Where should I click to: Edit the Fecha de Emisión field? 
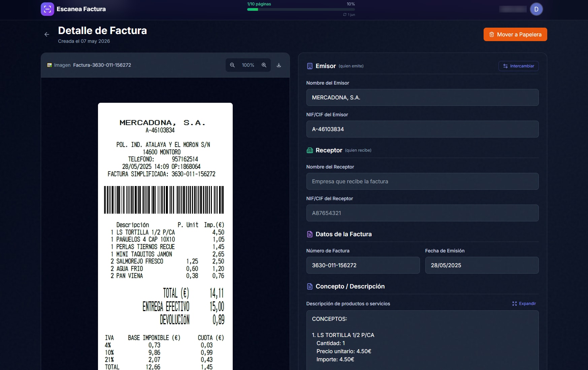pos(482,265)
